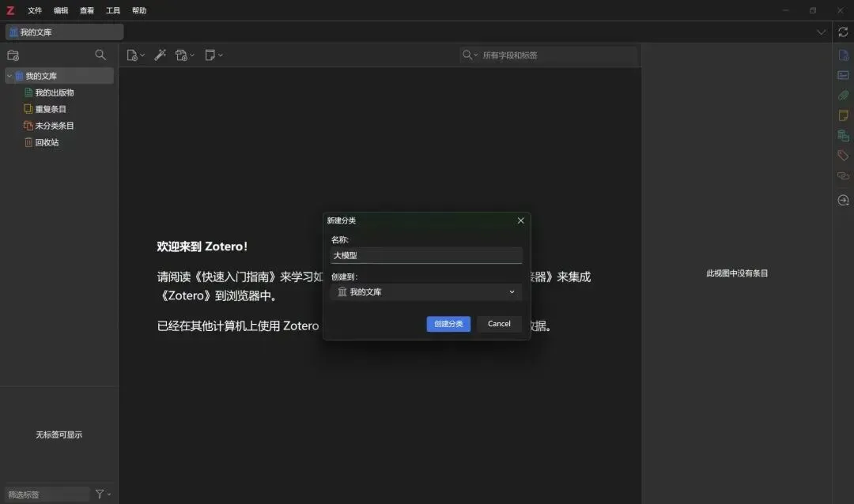Open the Tags icon in sidenav
This screenshot has height=504, width=854.
click(x=843, y=156)
